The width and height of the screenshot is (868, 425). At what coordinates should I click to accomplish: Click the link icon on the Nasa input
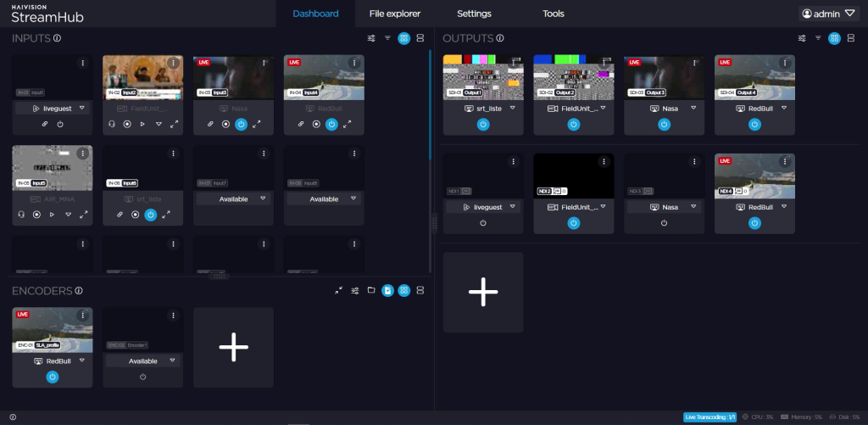[210, 124]
